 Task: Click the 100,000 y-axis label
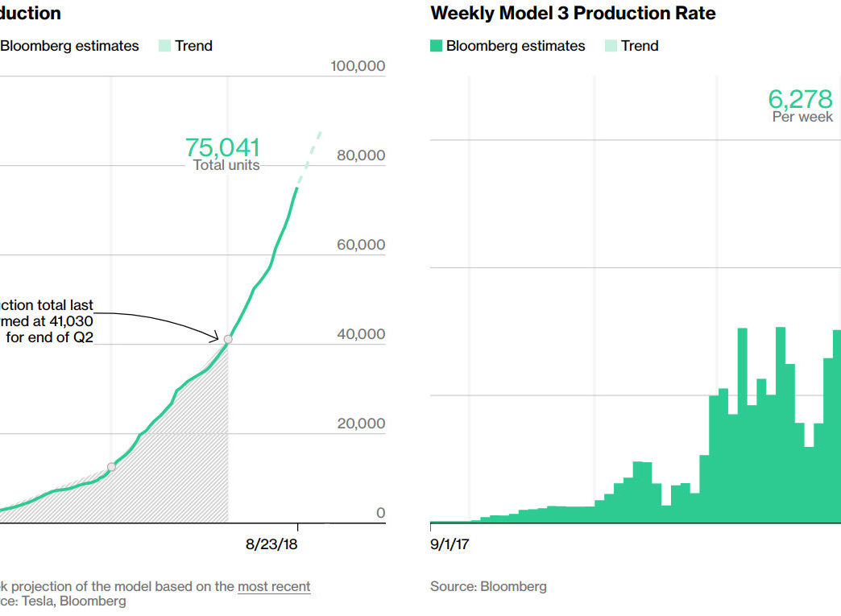click(x=358, y=66)
